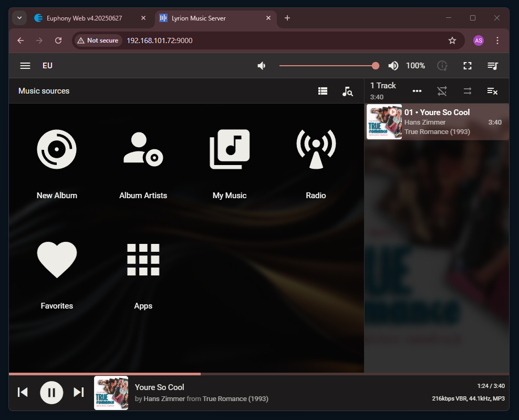This screenshot has width=519, height=420.
Task: Click the 1:24 / 3:40 time display
Action: (x=491, y=386)
